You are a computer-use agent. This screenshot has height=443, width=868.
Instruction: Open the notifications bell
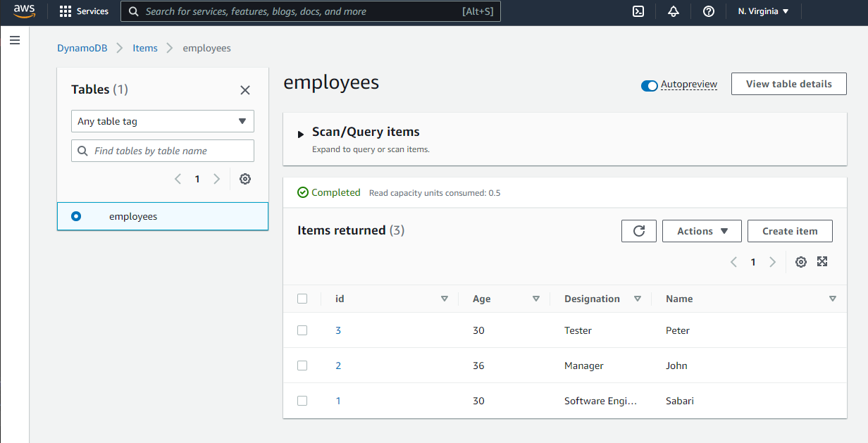pos(674,11)
